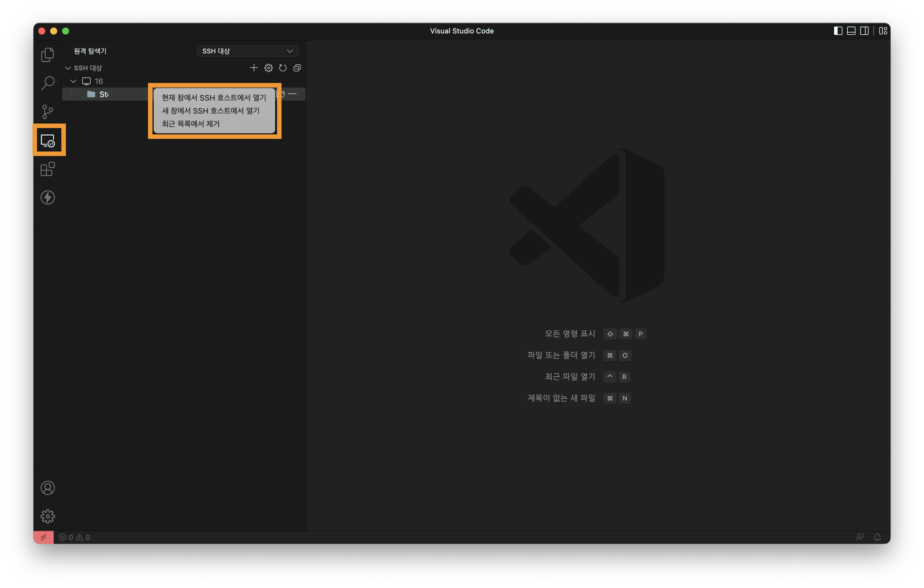Viewport: 924px width, 588px height.
Task: Click the N keycap beside 제목이 없는 새 파일
Action: [625, 398]
